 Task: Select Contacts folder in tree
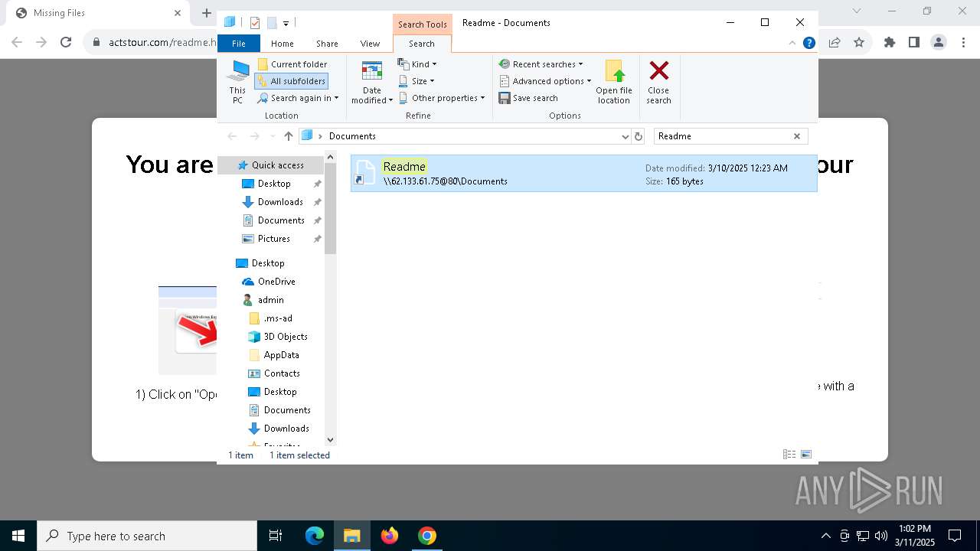click(282, 373)
